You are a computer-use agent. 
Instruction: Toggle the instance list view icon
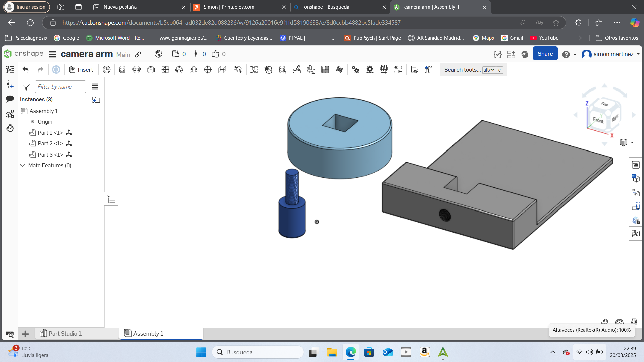pyautogui.click(x=95, y=87)
